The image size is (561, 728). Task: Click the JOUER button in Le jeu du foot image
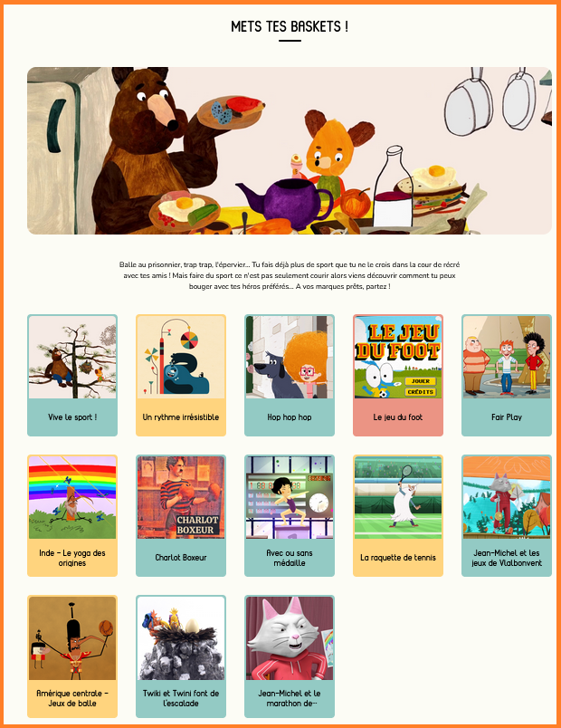tap(421, 381)
